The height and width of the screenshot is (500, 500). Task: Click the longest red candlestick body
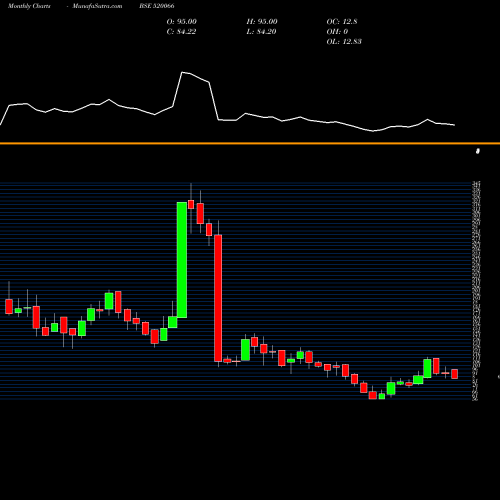tap(218, 298)
